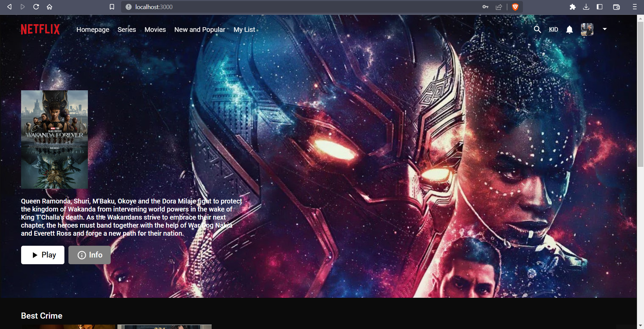Open My List
Viewport: 644px width, 329px height.
coord(245,30)
